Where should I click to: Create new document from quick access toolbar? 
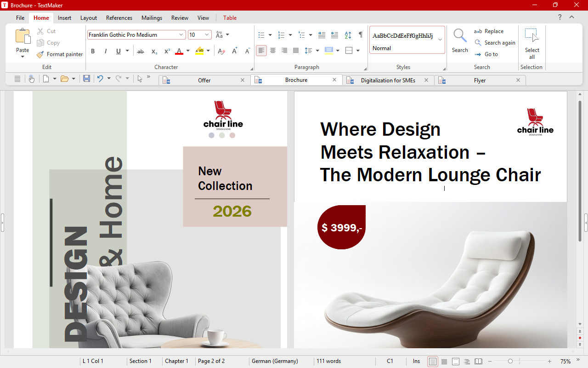(x=46, y=79)
